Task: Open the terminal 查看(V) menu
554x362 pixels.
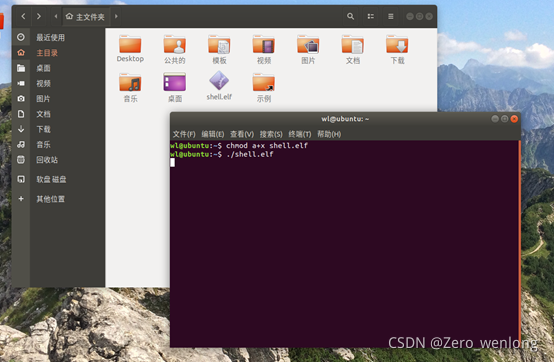Action: tap(242, 134)
